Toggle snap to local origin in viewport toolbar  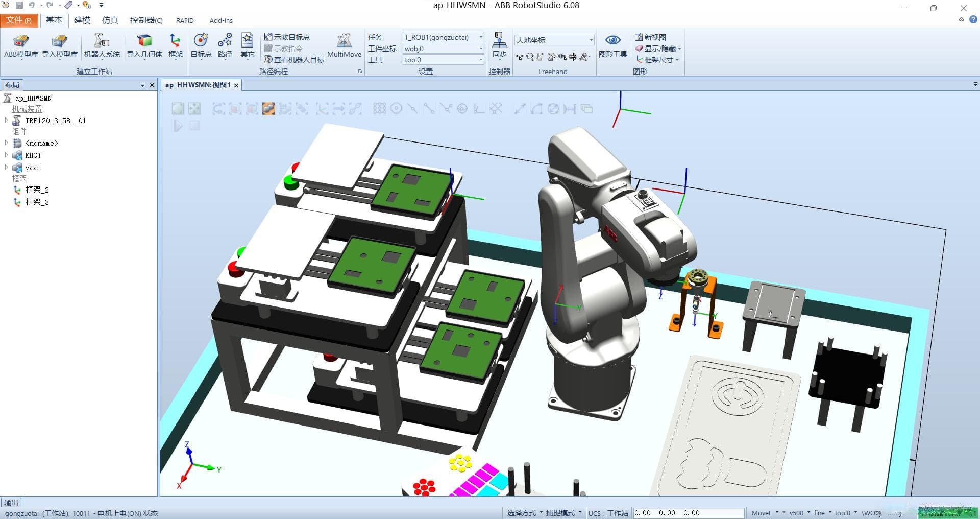479,108
